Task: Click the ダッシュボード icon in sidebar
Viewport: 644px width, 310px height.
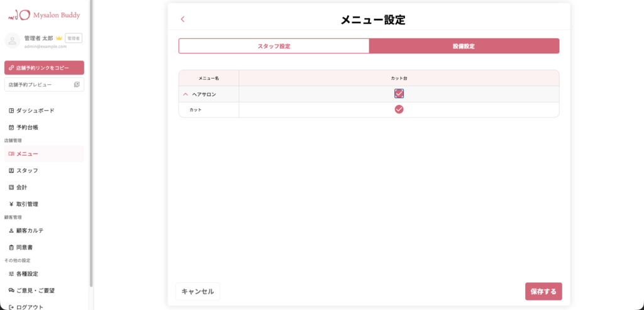Action: tap(11, 111)
